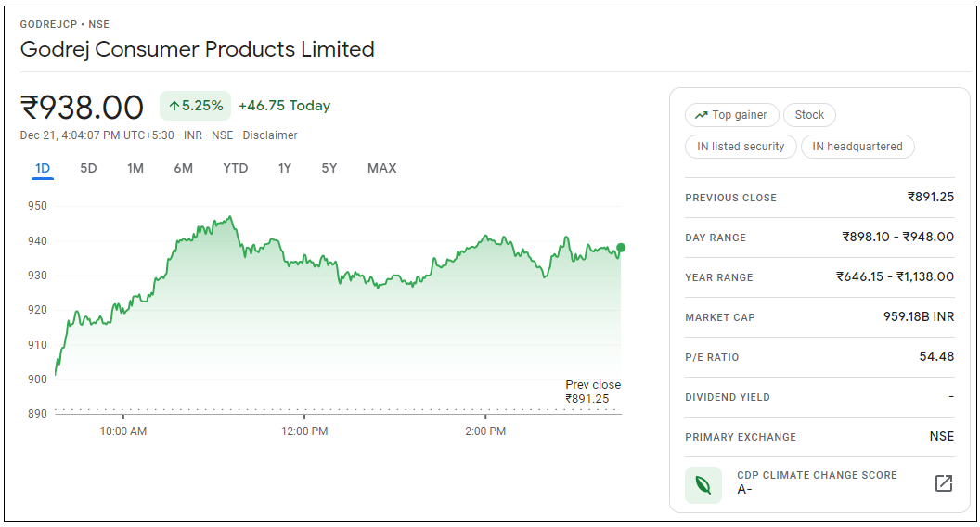Click the Primary exchange value NSE
Screen dimensions: 980x527
pos(941,436)
